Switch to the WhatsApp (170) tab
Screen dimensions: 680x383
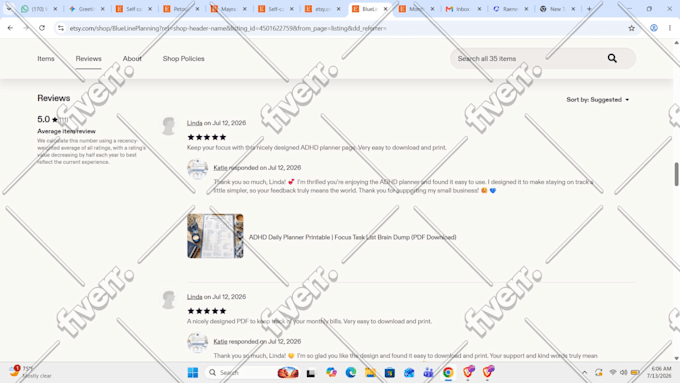coord(39,9)
